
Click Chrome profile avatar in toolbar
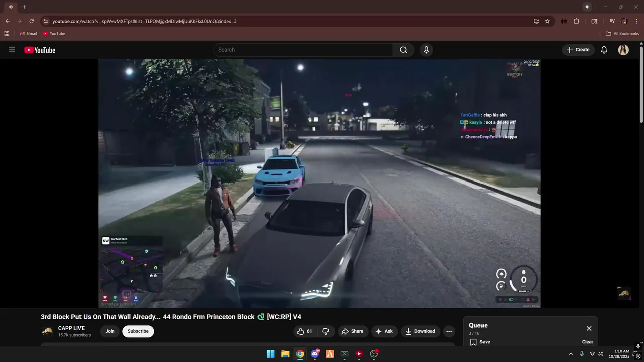(x=624, y=21)
